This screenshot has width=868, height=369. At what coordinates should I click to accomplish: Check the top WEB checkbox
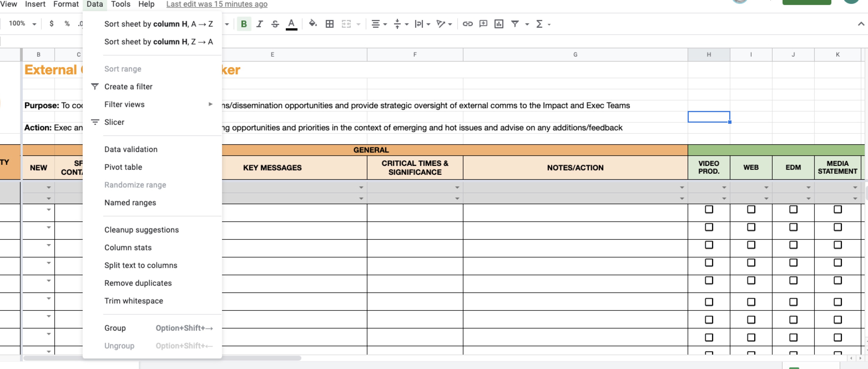751,209
